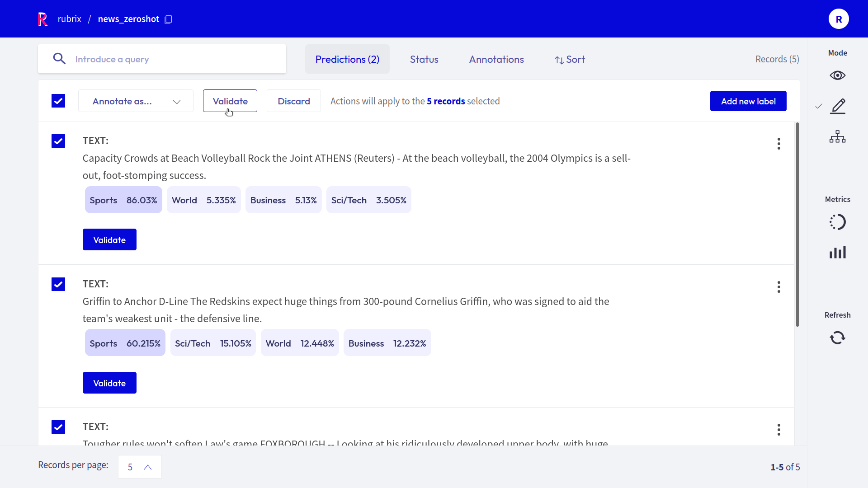This screenshot has height=488, width=868.
Task: Open the Predictions (2) filter tab
Action: pos(347,59)
